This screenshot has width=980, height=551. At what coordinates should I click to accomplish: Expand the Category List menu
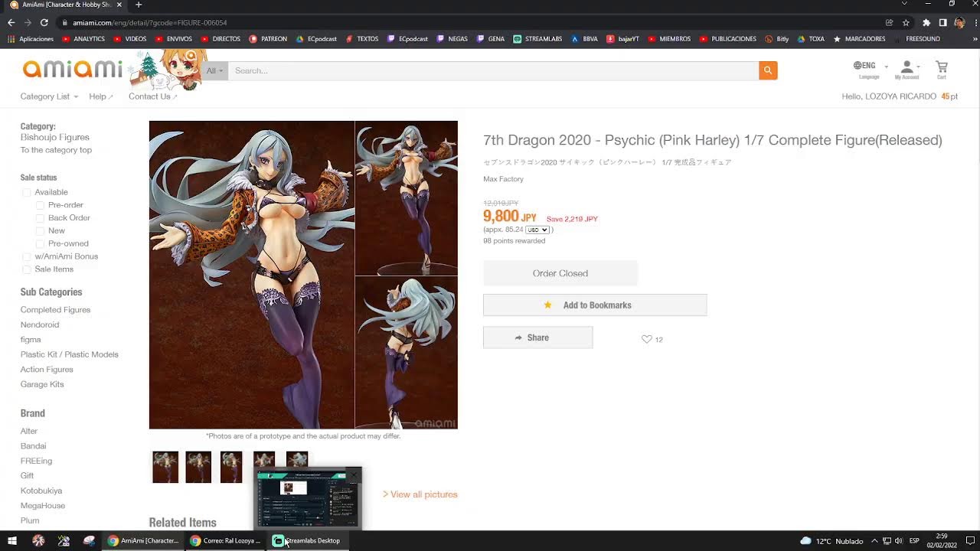point(49,96)
